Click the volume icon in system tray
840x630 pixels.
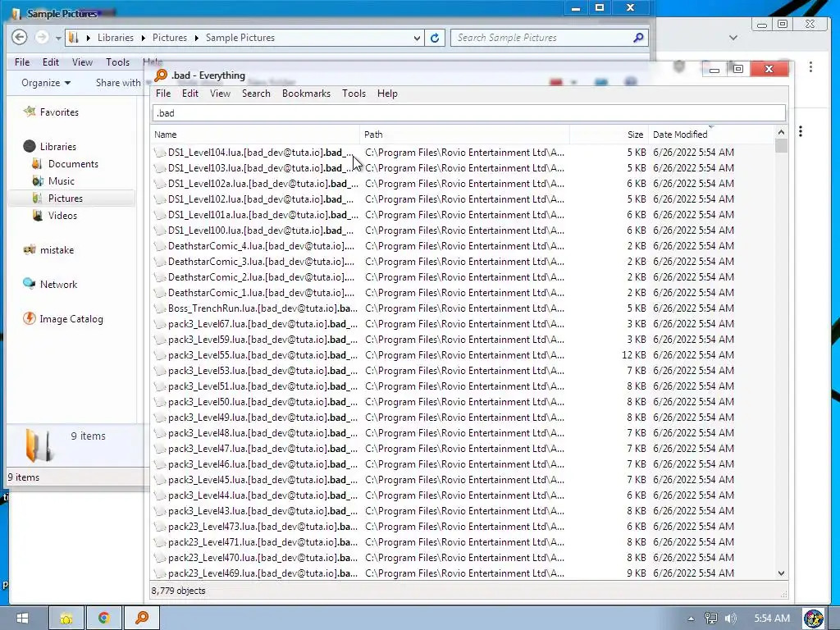click(x=731, y=619)
